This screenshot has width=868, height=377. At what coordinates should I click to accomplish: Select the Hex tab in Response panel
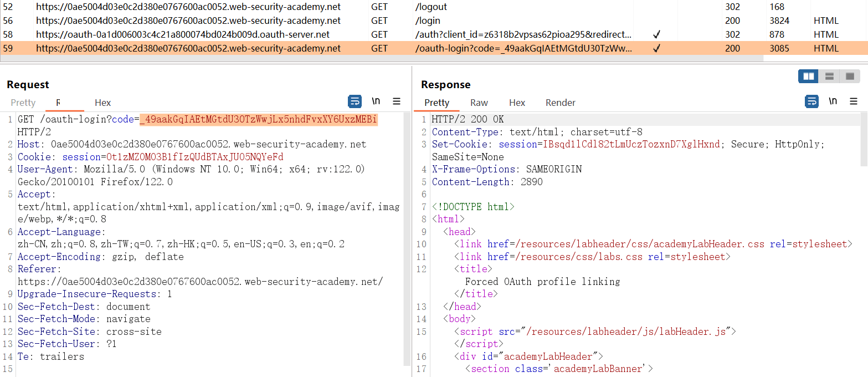click(517, 103)
